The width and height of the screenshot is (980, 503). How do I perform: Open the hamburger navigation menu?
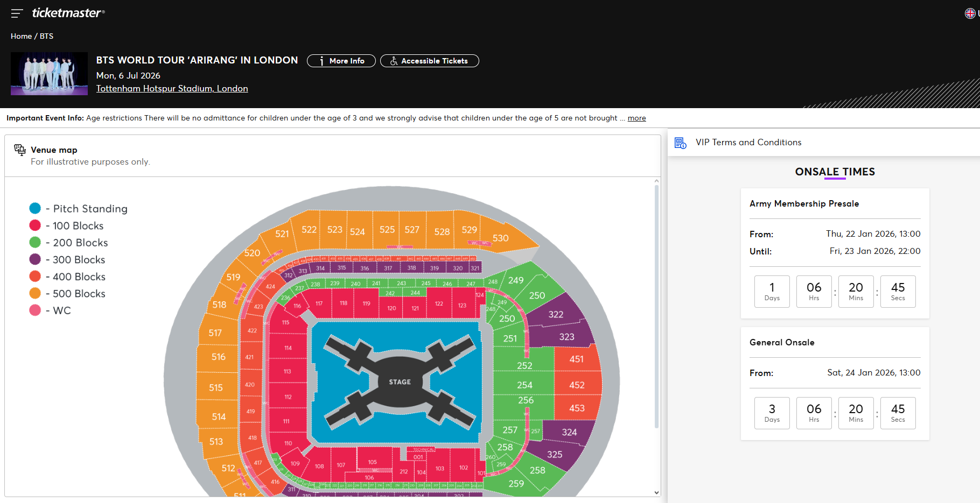click(x=17, y=13)
